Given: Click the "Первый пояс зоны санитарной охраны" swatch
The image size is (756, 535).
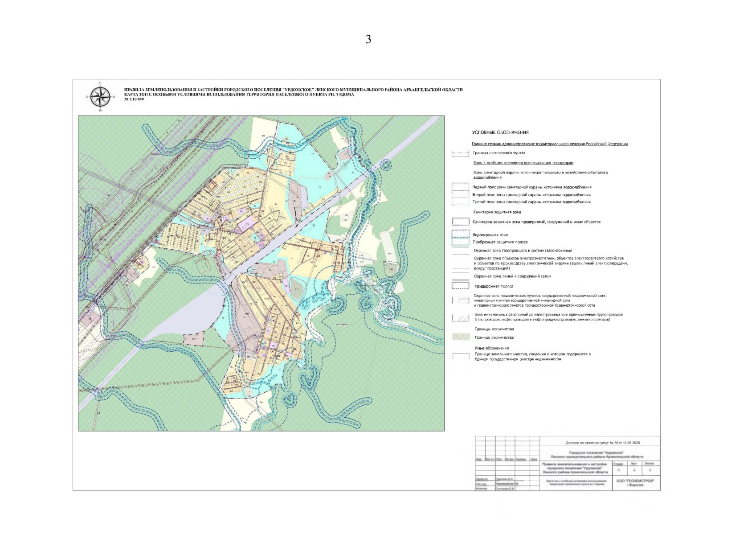Looking at the screenshot, I should click(460, 187).
